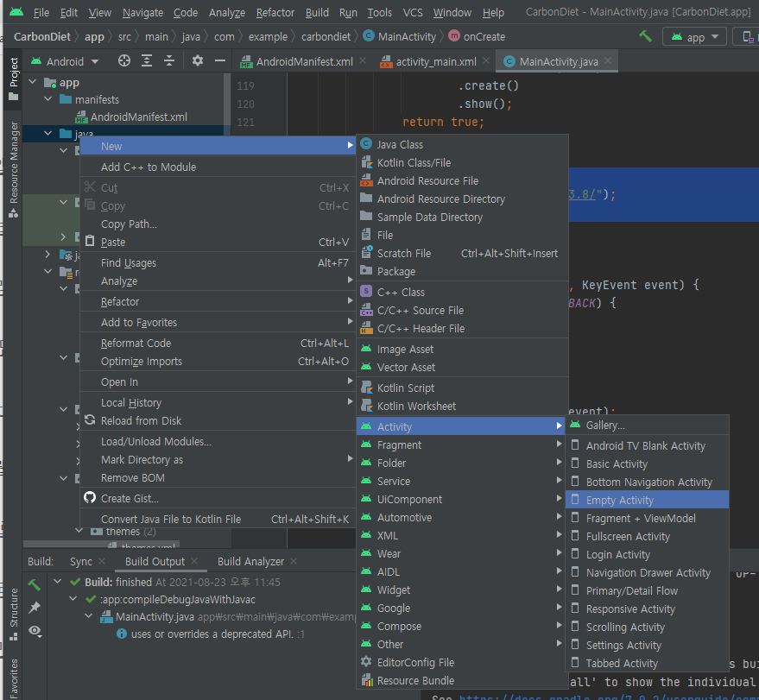Click the build hammer icon in Build panel
The height and width of the screenshot is (700, 759).
click(x=35, y=585)
